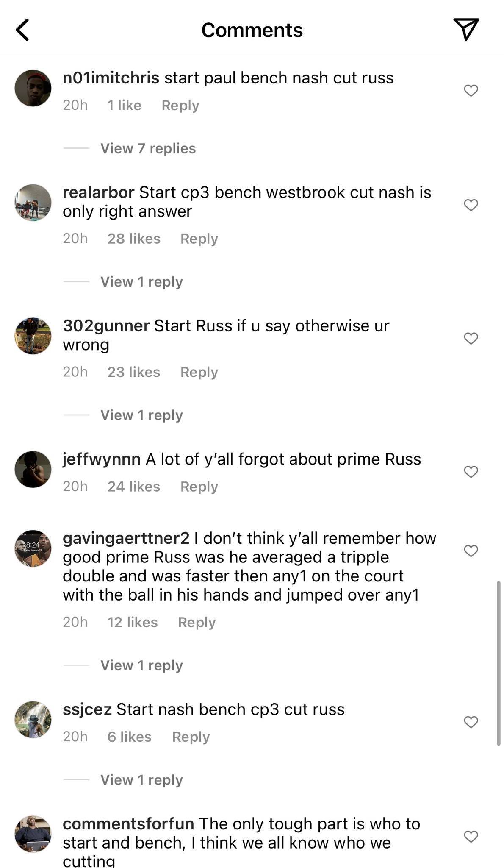
Task: Like realarbor's comment with the heart
Action: [x=471, y=205]
